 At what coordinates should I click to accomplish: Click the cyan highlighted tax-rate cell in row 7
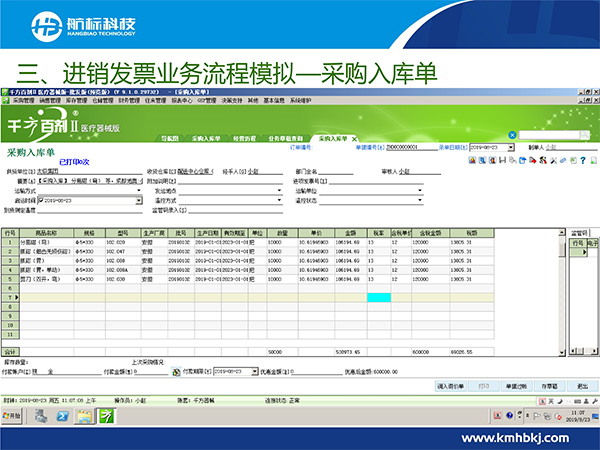click(379, 297)
